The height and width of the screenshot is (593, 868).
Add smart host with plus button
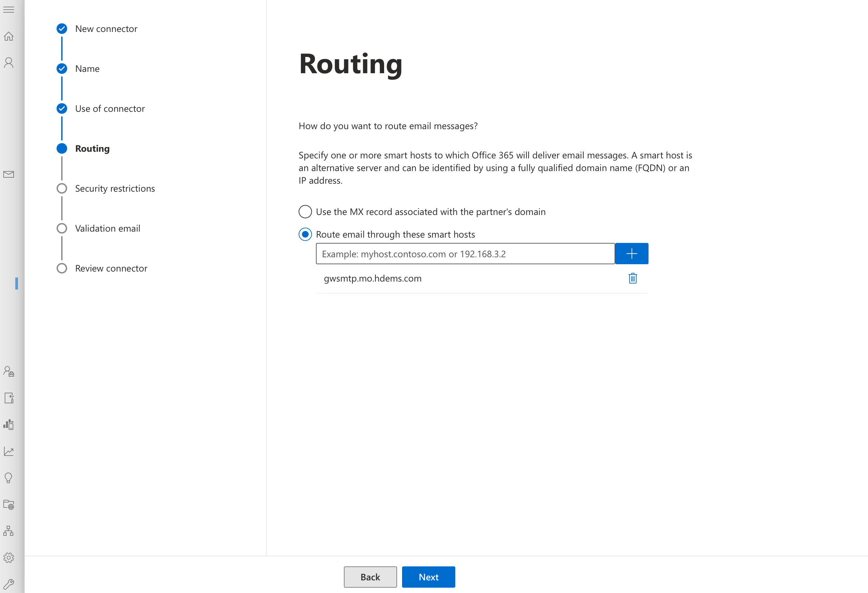click(632, 254)
